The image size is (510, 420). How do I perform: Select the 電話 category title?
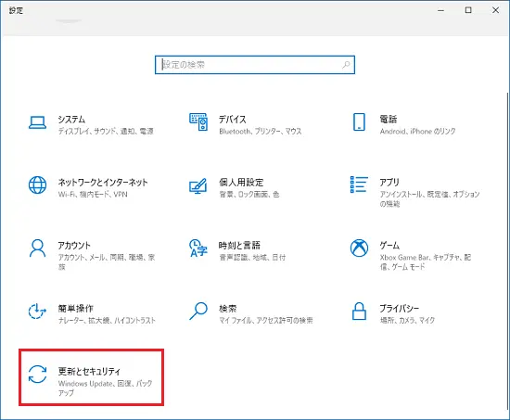click(388, 120)
